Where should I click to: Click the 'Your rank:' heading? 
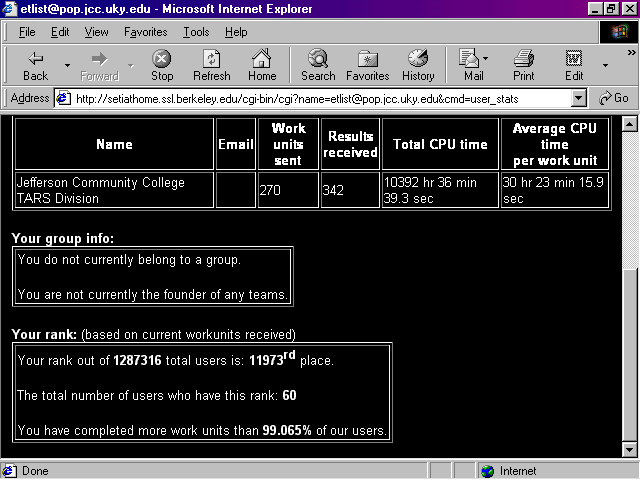tap(44, 335)
